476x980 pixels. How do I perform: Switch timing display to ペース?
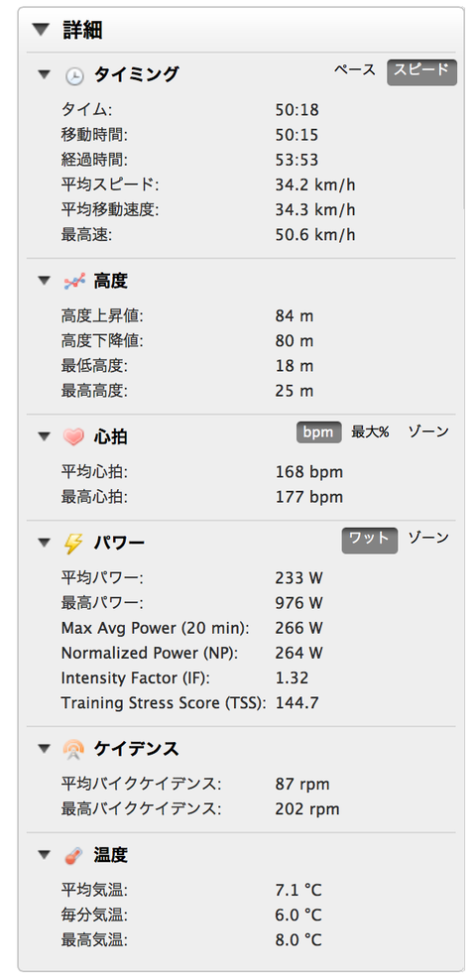pyautogui.click(x=355, y=70)
